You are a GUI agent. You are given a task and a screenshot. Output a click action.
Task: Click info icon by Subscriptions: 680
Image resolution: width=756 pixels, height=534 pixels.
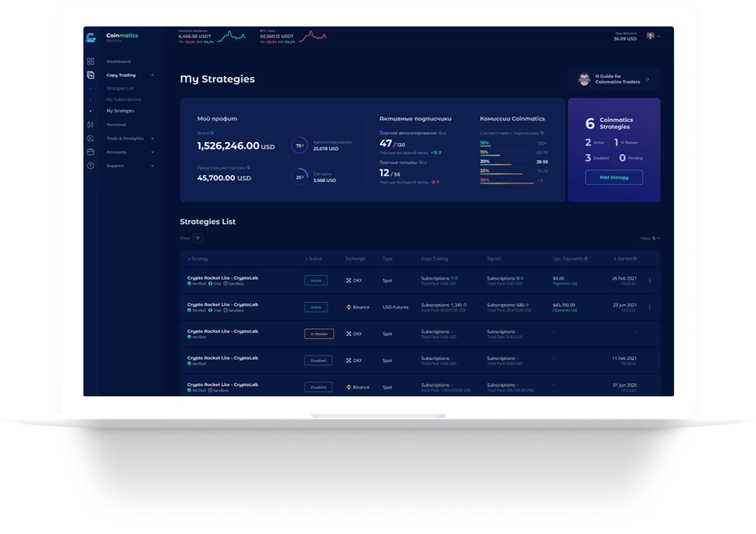[527, 305]
